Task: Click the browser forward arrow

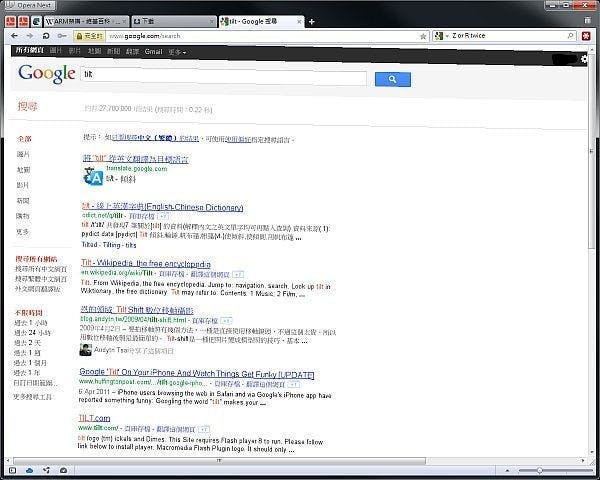Action: pos(28,35)
